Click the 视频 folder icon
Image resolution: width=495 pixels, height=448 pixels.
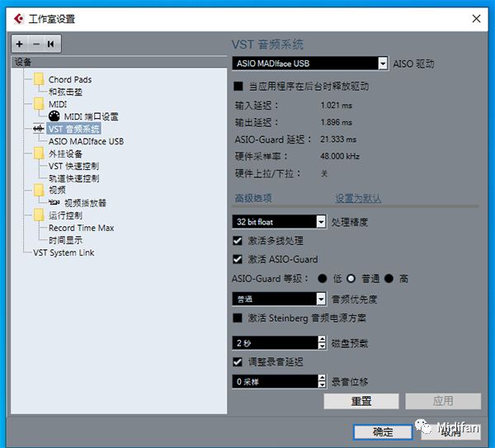39,190
